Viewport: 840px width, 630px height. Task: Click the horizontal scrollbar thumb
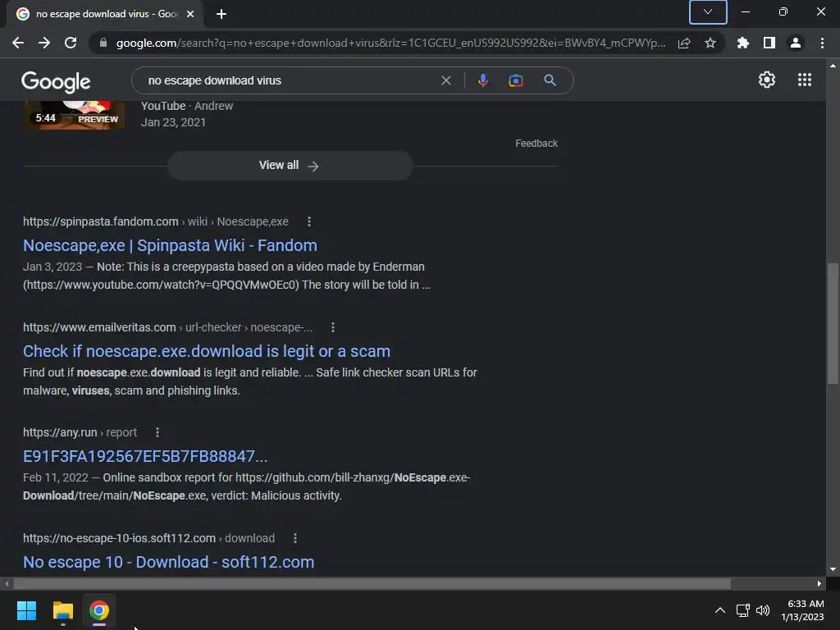tap(372, 583)
